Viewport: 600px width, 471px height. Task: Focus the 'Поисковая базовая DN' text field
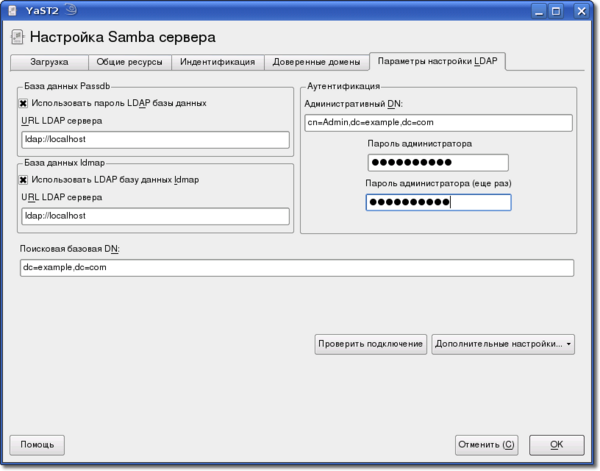[x=296, y=268]
